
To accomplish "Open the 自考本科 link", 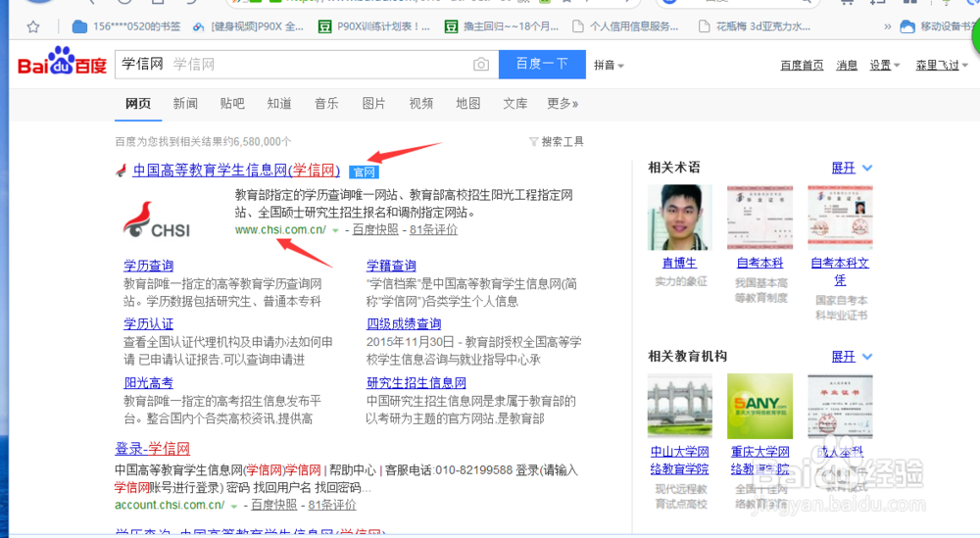I will tap(760, 263).
